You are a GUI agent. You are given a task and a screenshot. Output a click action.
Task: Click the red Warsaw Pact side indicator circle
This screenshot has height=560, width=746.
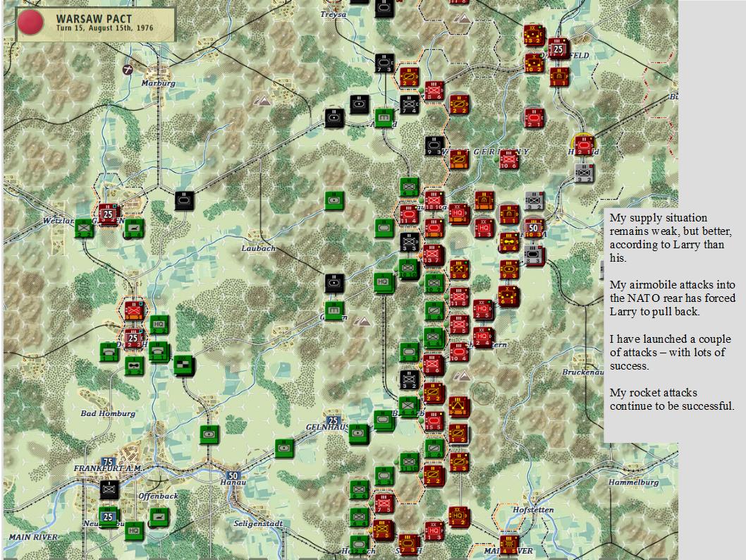[30, 22]
